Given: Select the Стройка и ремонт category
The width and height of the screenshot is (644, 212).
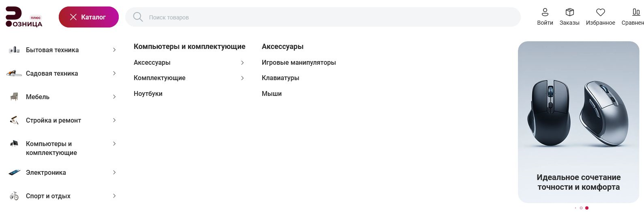Looking at the screenshot, I should click(53, 120).
